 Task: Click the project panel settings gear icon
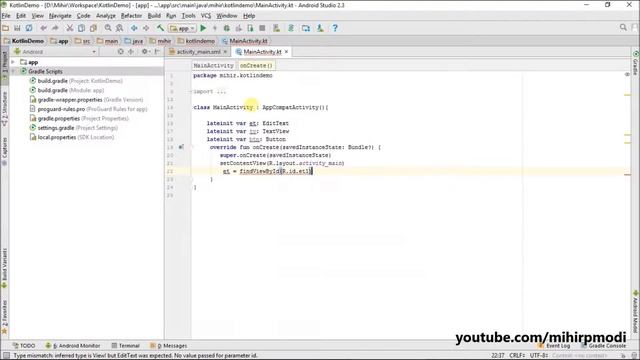click(x=145, y=52)
